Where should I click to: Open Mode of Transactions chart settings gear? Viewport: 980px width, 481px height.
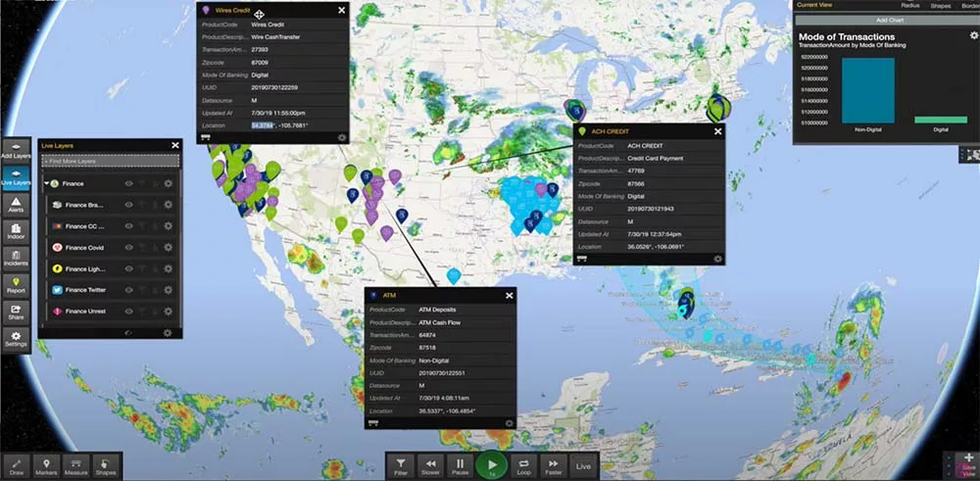click(x=974, y=36)
